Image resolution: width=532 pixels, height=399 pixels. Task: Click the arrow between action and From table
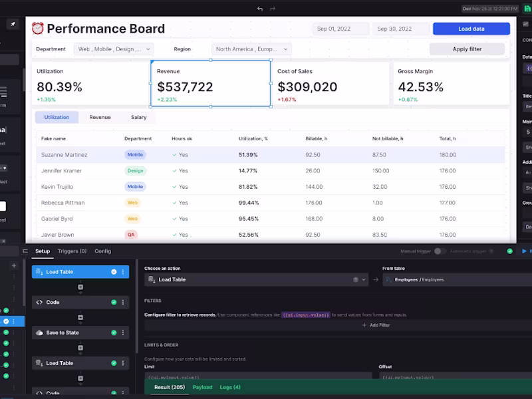tap(376, 279)
